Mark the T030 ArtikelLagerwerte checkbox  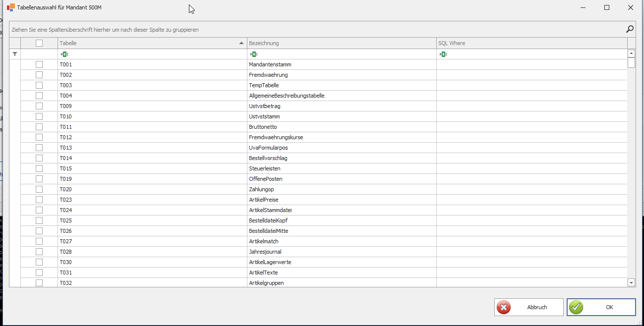pos(39,262)
